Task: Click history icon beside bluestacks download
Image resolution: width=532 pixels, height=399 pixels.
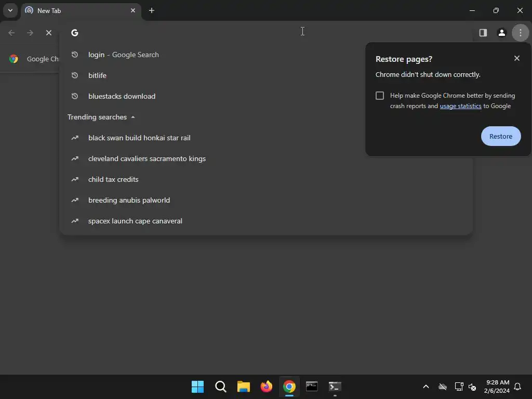Action: [x=75, y=96]
